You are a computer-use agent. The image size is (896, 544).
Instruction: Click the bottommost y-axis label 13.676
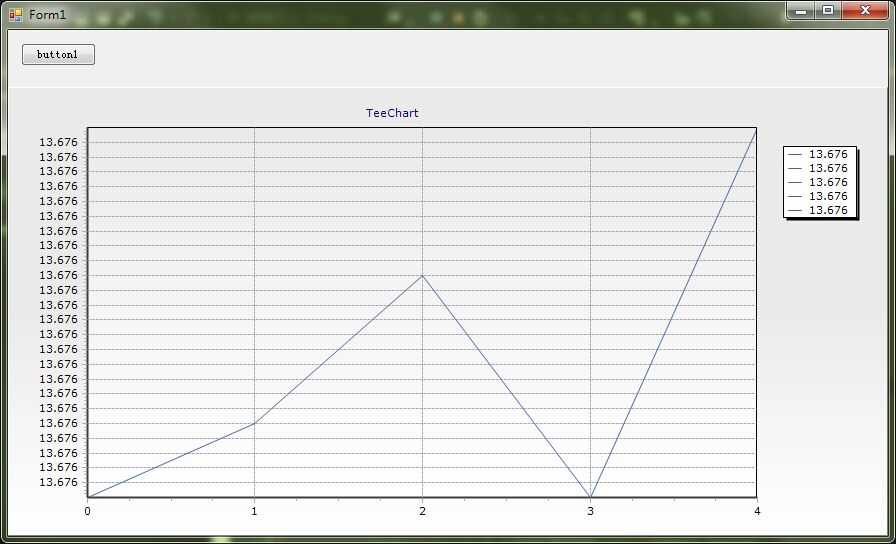(58, 482)
